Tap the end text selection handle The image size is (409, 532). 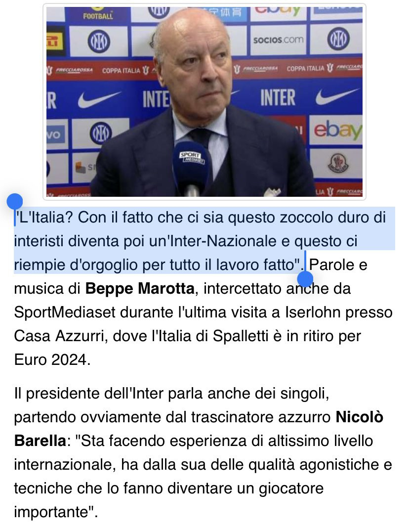(x=305, y=279)
